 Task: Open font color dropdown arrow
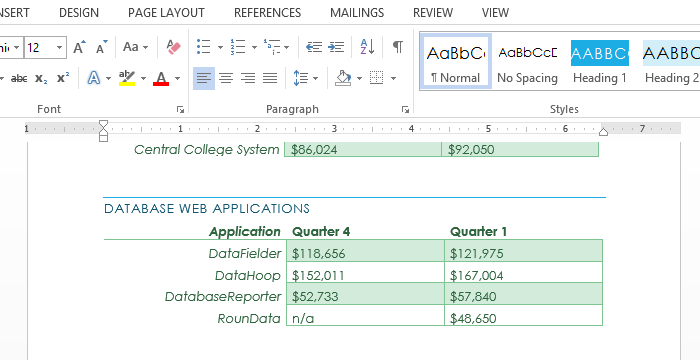click(177, 79)
